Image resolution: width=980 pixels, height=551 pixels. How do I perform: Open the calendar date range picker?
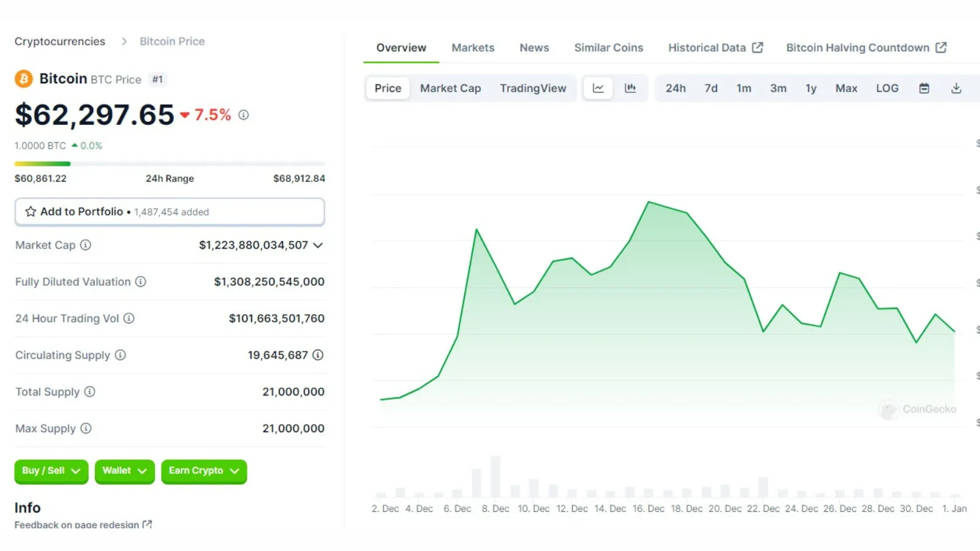(x=924, y=88)
